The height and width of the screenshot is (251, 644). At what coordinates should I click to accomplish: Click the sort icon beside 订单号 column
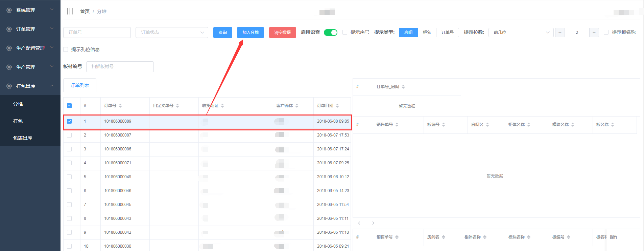tap(120, 106)
